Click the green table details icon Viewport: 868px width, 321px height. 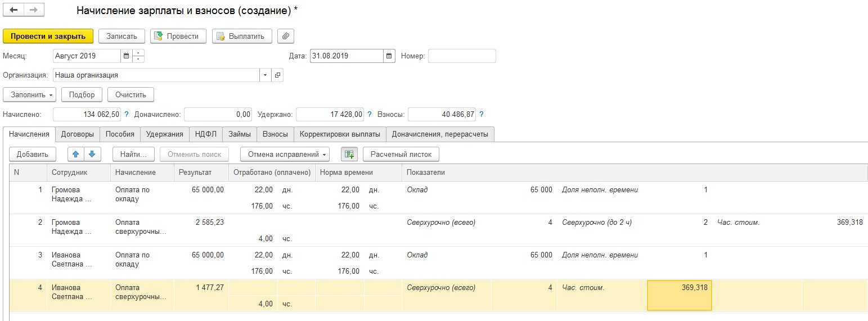coord(349,154)
